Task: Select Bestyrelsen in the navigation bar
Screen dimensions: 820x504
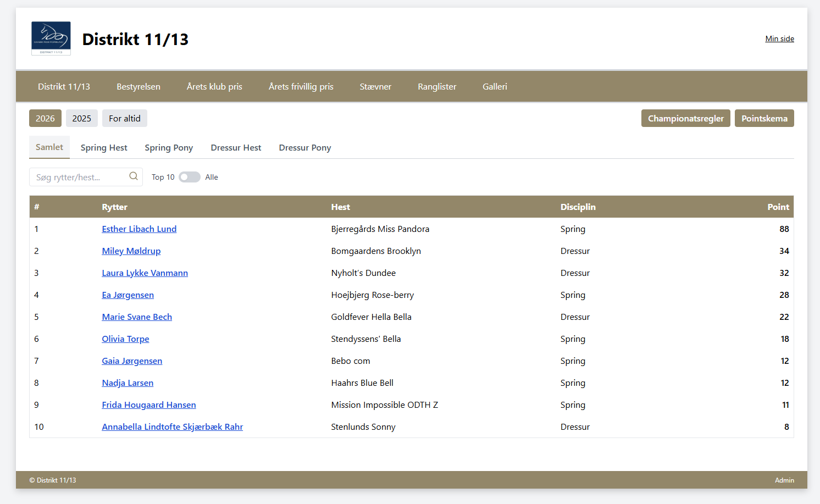Action: point(138,86)
